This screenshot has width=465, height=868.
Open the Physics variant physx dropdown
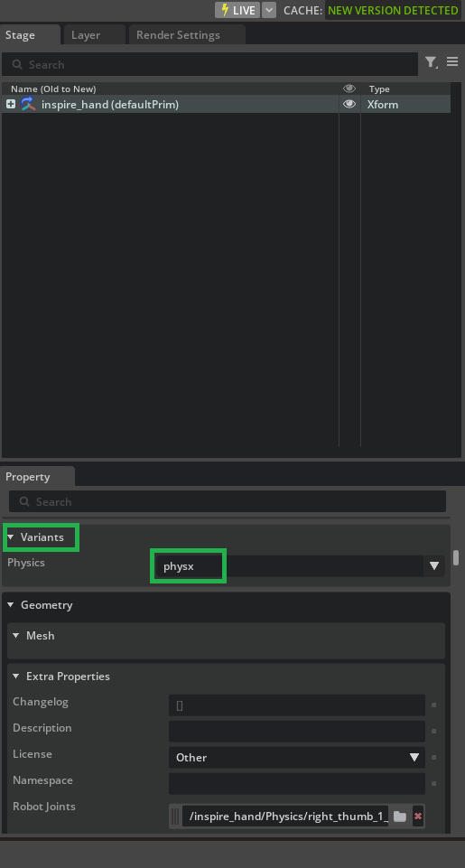coord(300,566)
